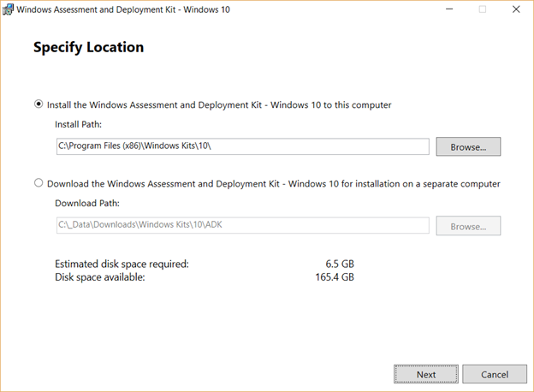Click 'Estimated disk space required:' label
The height and width of the screenshot is (392, 534).
pyautogui.click(x=122, y=264)
